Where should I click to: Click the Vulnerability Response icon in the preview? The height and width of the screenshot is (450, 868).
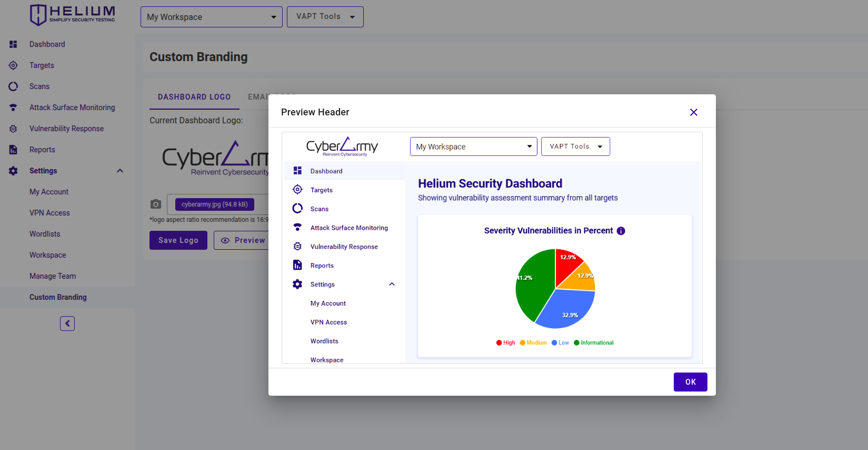pyautogui.click(x=297, y=247)
